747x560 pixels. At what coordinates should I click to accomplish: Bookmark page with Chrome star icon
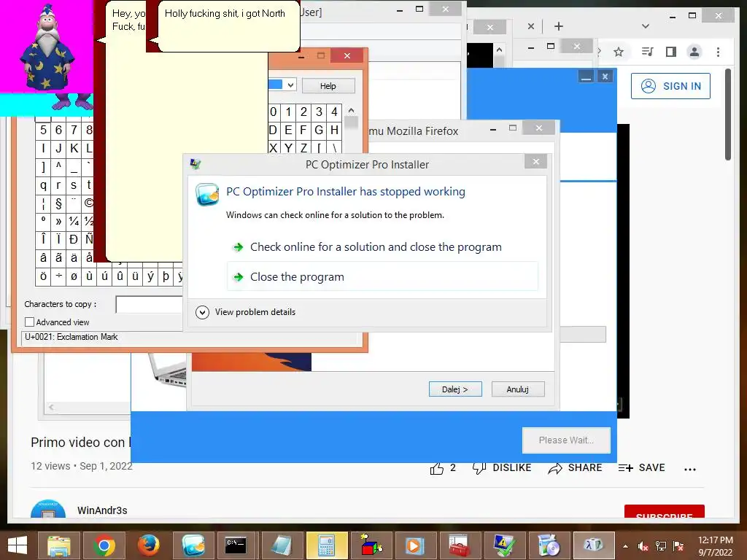tap(619, 52)
